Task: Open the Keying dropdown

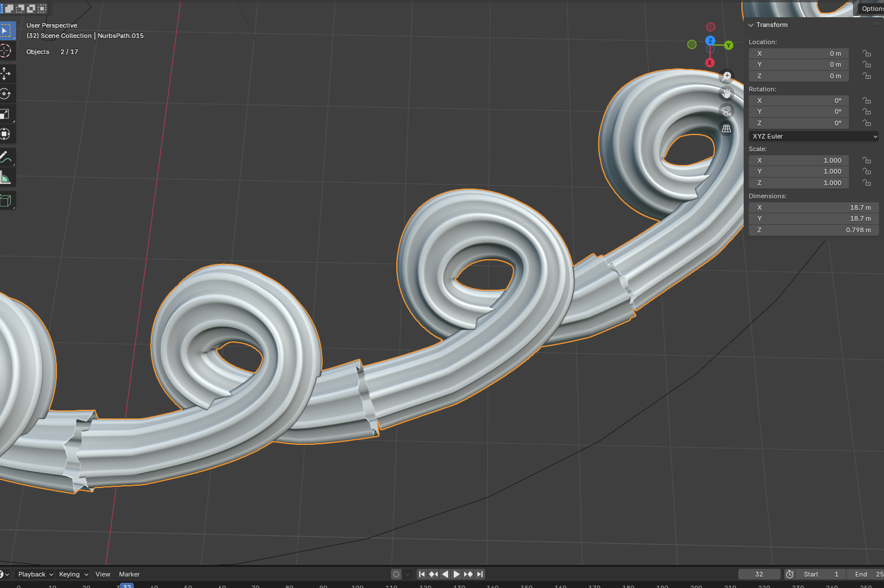Action: 73,574
